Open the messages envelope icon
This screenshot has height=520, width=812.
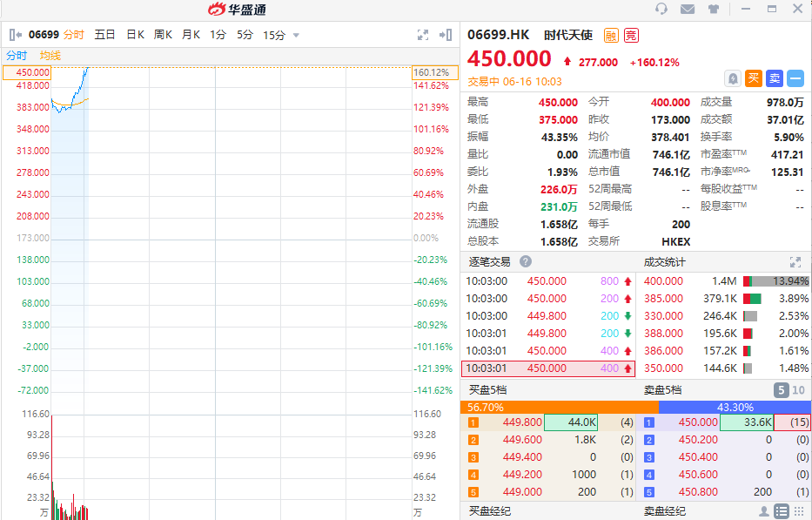click(x=688, y=10)
